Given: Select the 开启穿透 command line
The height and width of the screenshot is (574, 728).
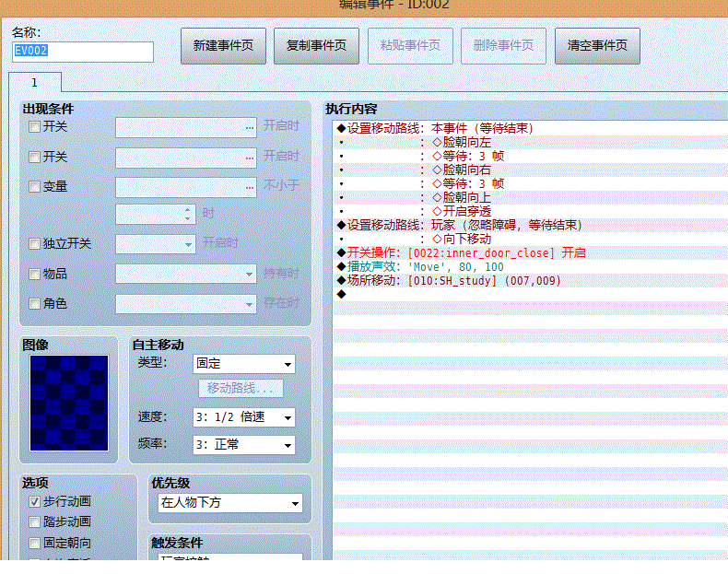Looking at the screenshot, I should tap(530, 211).
